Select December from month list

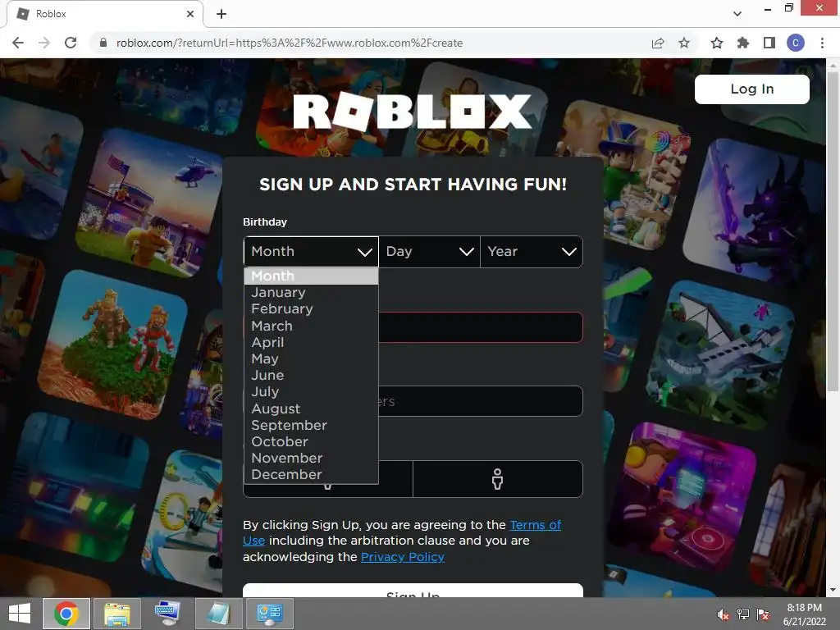311,475
